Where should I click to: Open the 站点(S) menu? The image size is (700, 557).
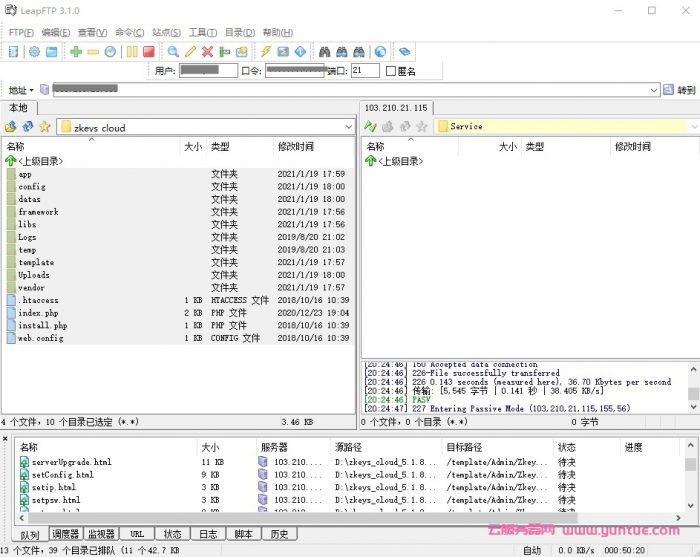166,32
